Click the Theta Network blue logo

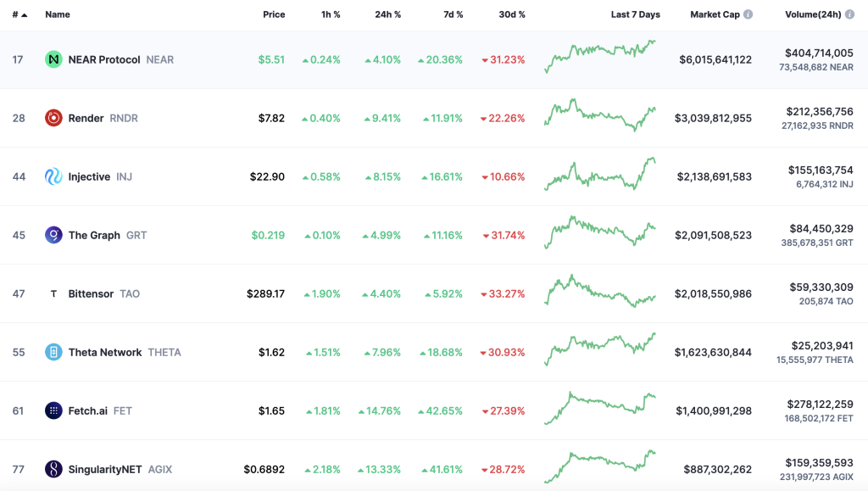pyautogui.click(x=53, y=352)
